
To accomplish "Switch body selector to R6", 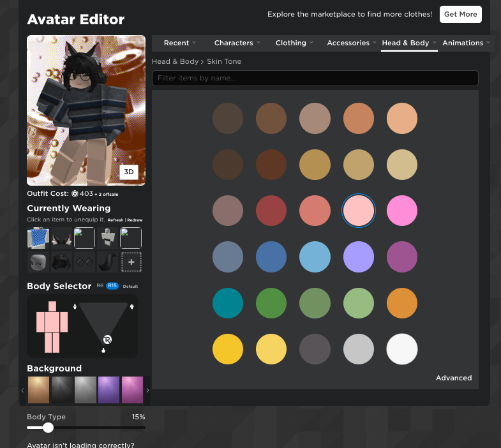I will (x=100, y=286).
